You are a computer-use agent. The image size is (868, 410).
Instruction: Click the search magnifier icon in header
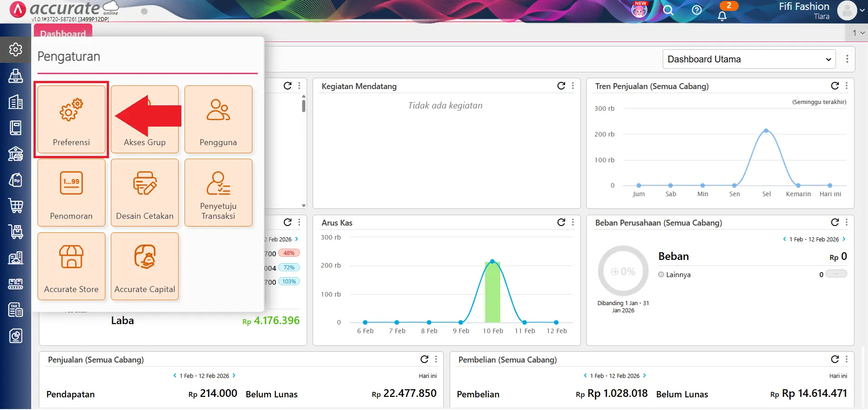pos(668,10)
